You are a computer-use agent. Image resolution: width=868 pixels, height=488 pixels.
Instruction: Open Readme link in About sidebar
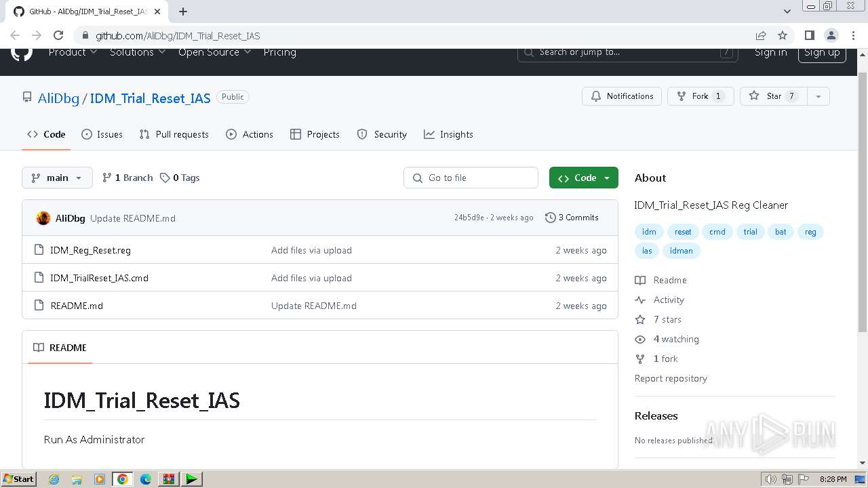click(661, 280)
